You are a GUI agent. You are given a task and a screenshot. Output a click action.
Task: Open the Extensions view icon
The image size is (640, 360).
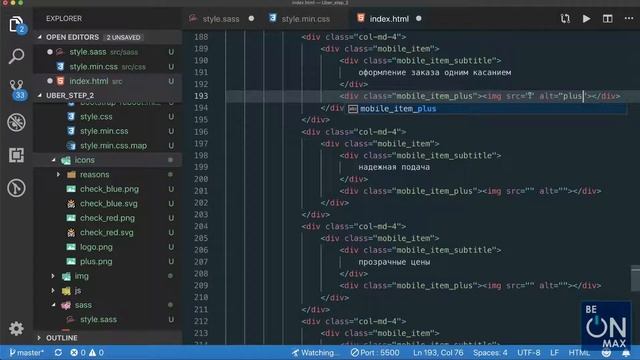[16, 155]
